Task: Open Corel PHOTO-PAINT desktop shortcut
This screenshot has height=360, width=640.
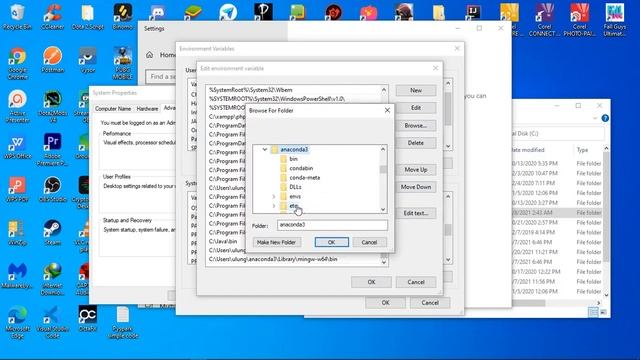Action: [x=579, y=20]
